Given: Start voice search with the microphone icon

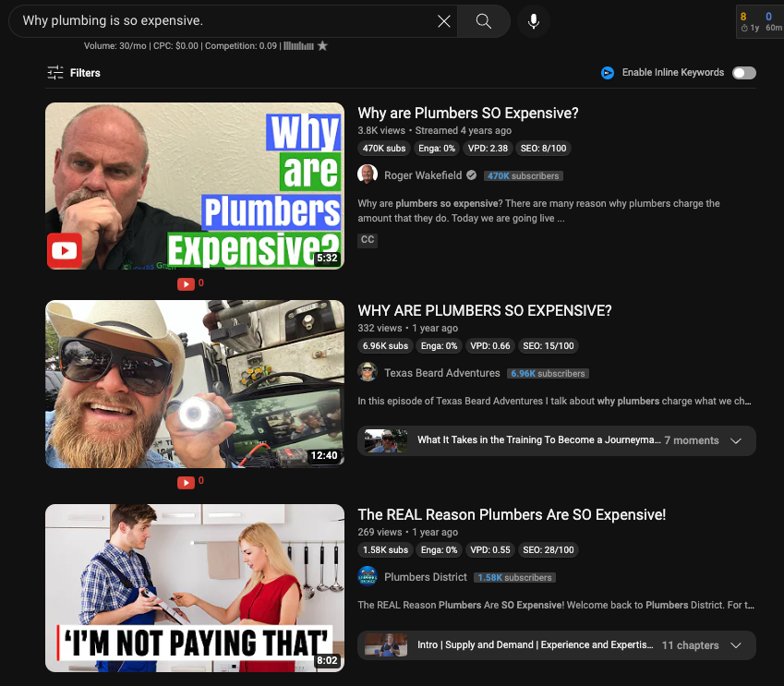Looking at the screenshot, I should tap(534, 21).
